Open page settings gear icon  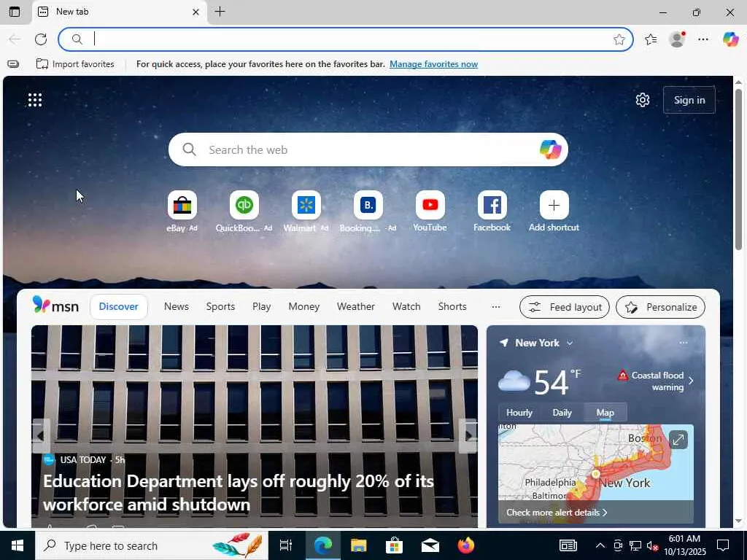tap(643, 100)
